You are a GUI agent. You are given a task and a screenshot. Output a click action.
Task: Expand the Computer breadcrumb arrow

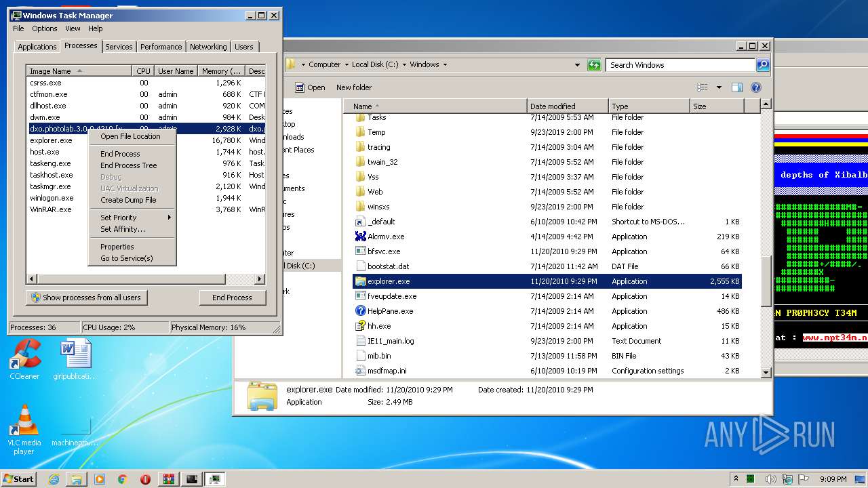346,65
